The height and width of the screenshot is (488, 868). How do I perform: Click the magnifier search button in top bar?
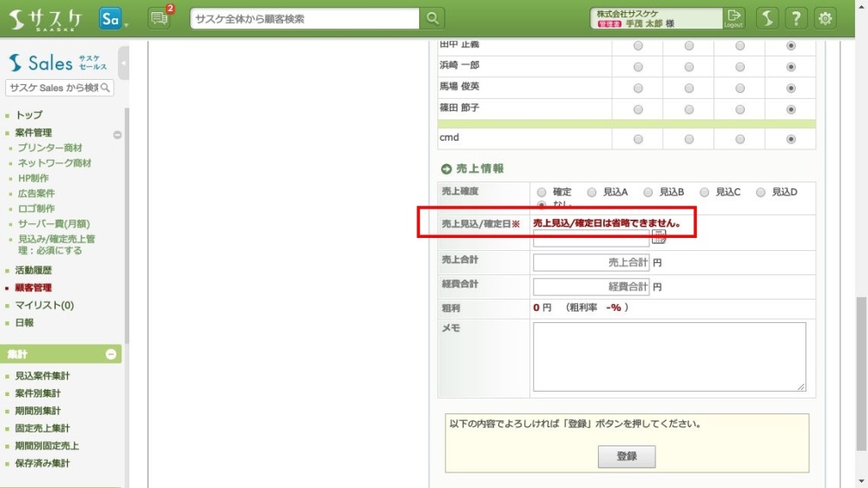[x=431, y=18]
